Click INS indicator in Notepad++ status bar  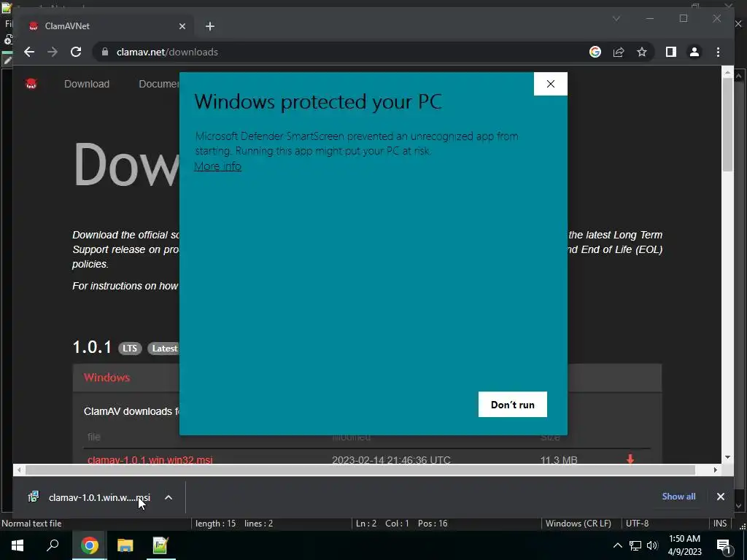(x=720, y=524)
